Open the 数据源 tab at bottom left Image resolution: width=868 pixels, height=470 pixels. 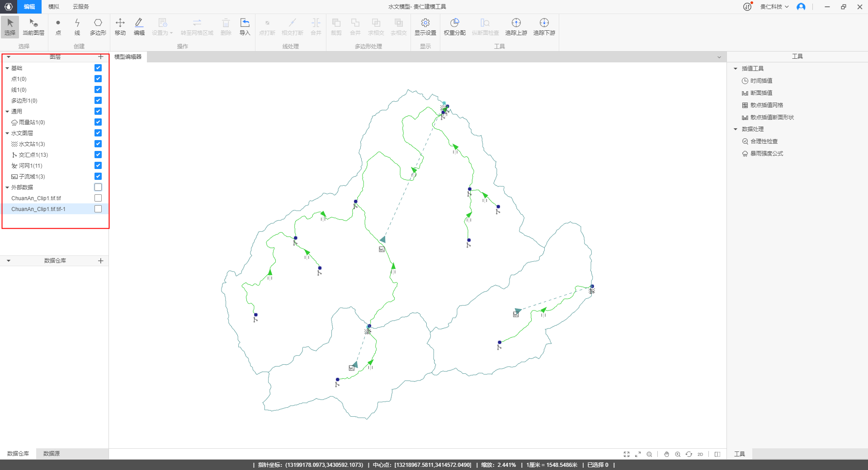tap(52, 453)
